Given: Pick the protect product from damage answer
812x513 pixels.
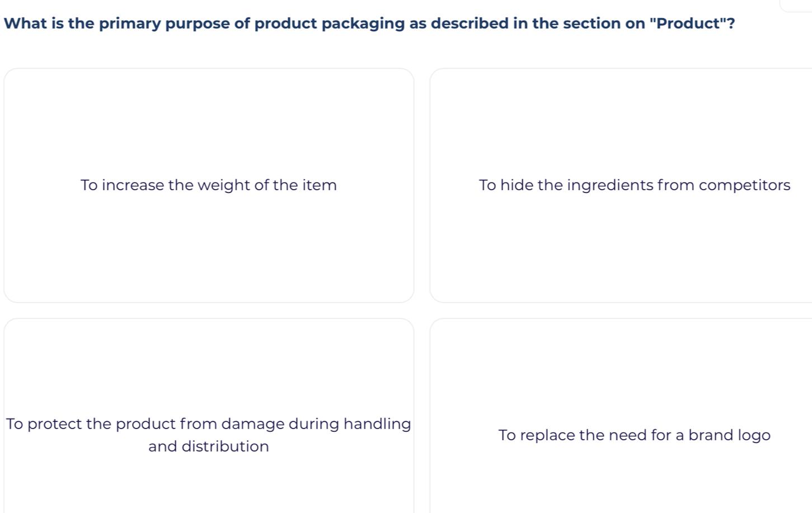Looking at the screenshot, I should click(209, 435).
